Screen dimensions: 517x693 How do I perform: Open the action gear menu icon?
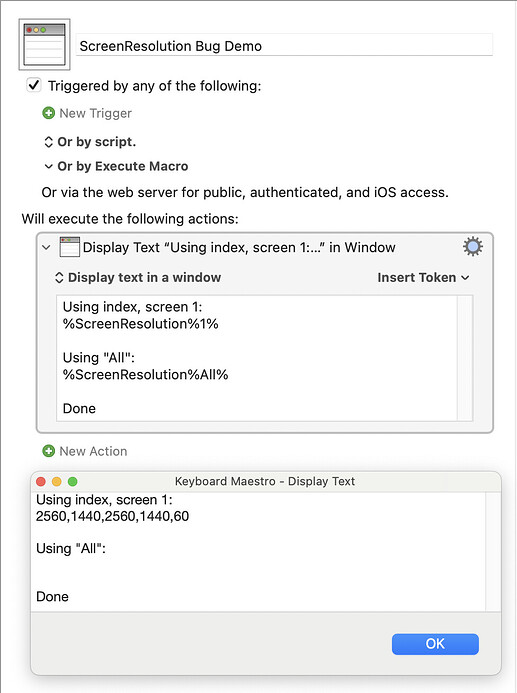(x=472, y=247)
